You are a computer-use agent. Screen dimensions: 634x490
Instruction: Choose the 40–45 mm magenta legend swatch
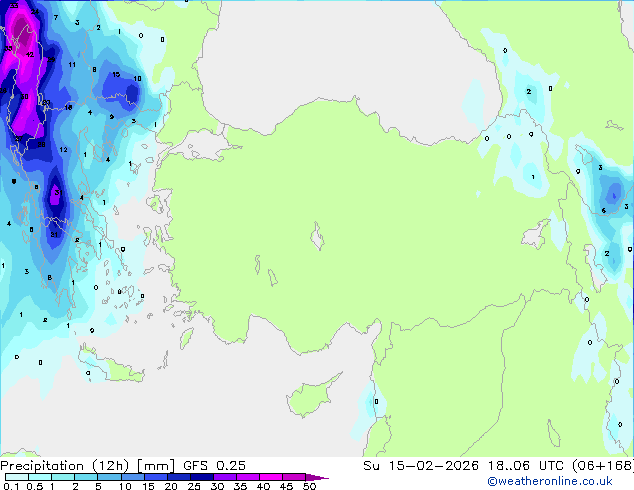[x=271, y=477]
